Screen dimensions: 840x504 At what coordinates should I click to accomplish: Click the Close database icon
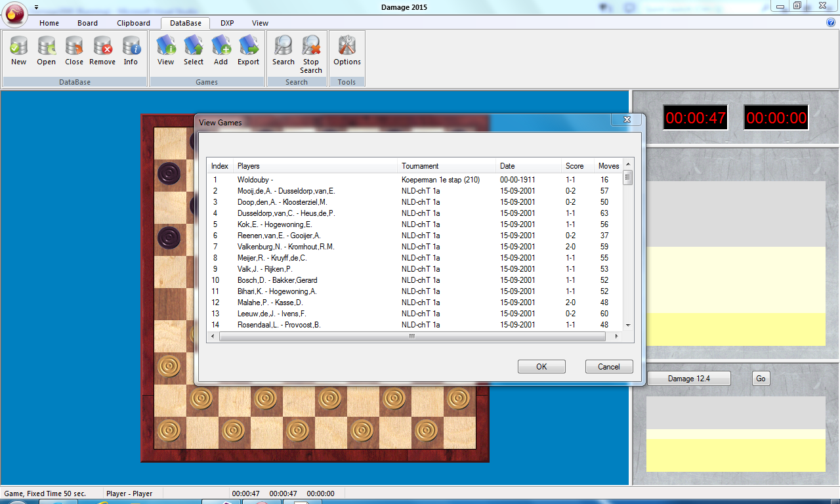[74, 50]
